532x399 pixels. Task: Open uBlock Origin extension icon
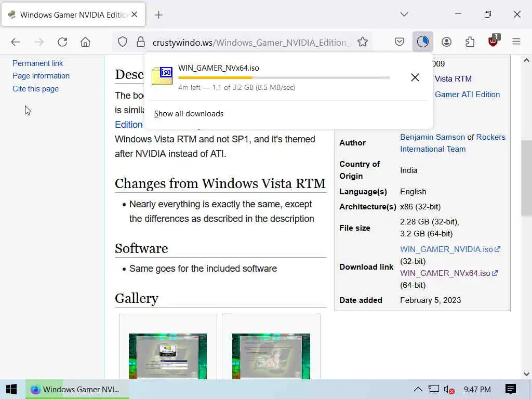point(494,42)
